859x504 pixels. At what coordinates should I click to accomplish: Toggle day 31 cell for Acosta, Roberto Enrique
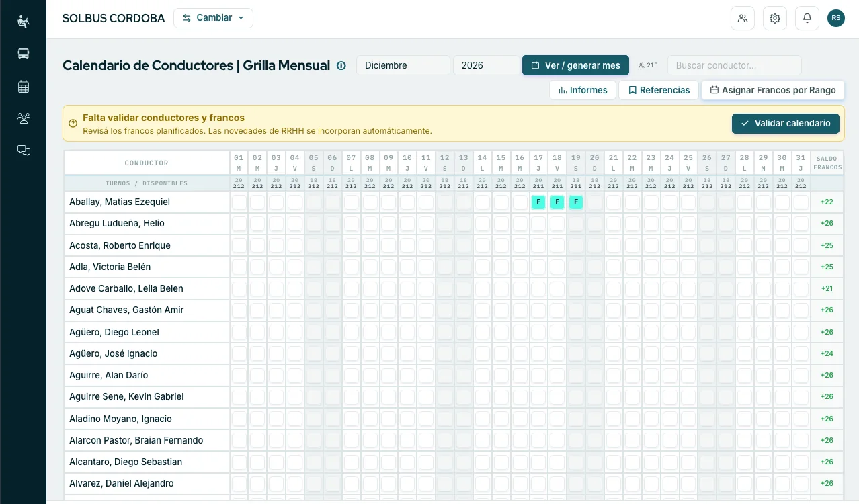click(801, 245)
